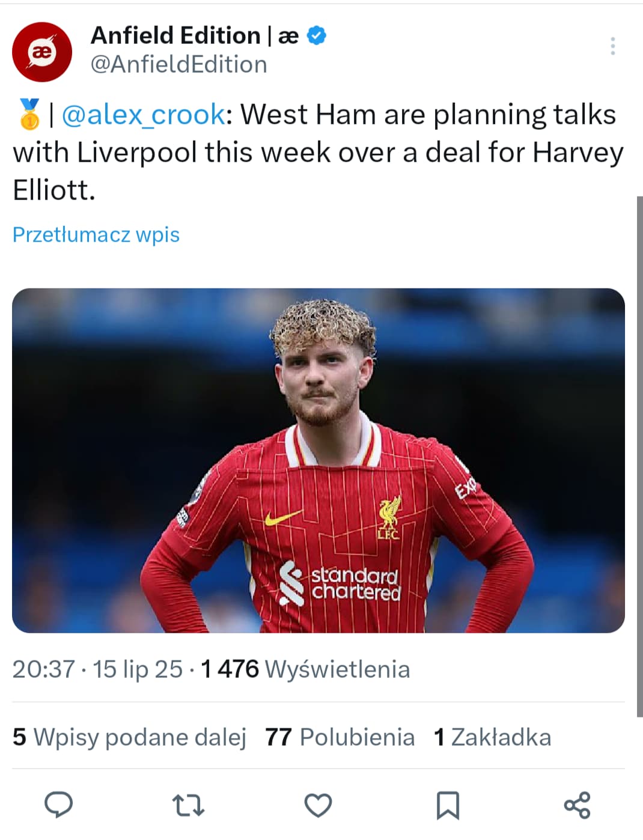This screenshot has width=643, height=840.
Task: Tap the reply speech bubble icon
Action: (58, 805)
